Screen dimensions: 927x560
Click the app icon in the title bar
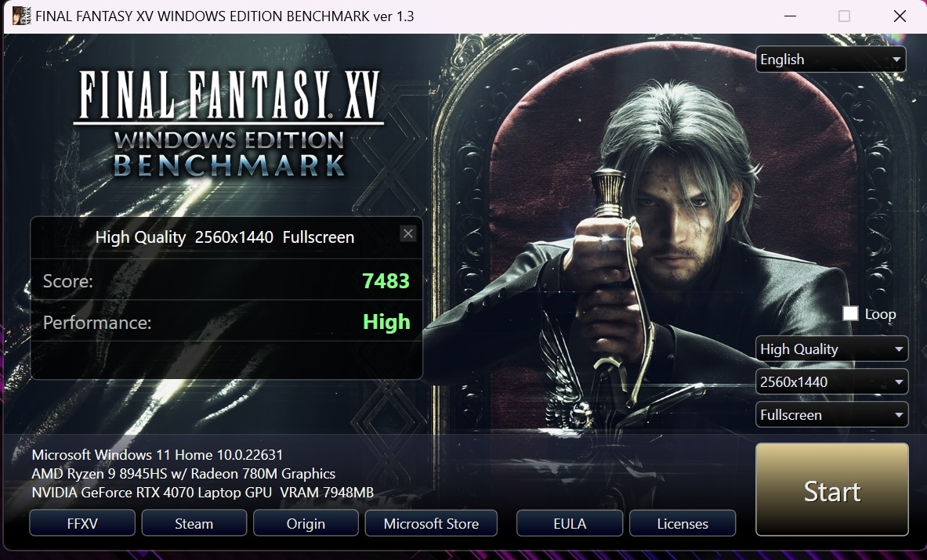[21, 16]
